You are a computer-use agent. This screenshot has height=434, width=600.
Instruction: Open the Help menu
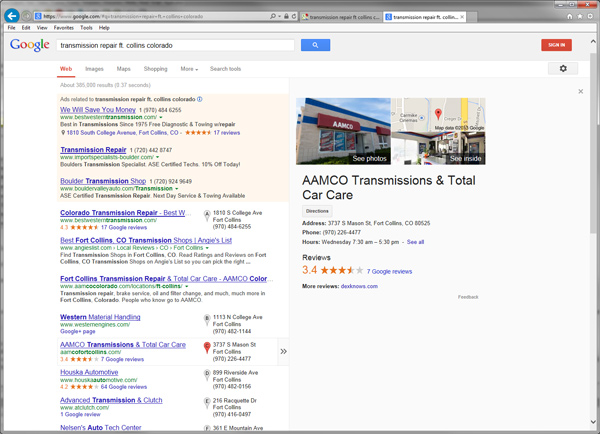click(x=104, y=28)
